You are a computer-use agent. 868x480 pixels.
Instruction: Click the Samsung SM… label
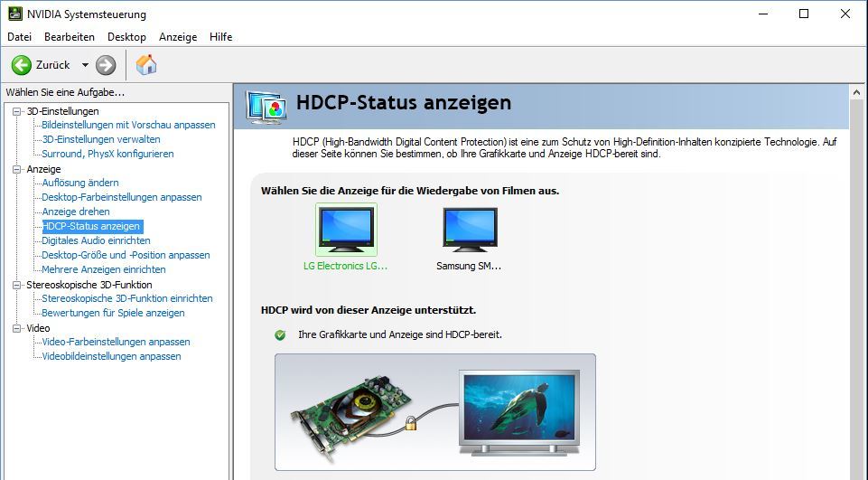pos(469,266)
